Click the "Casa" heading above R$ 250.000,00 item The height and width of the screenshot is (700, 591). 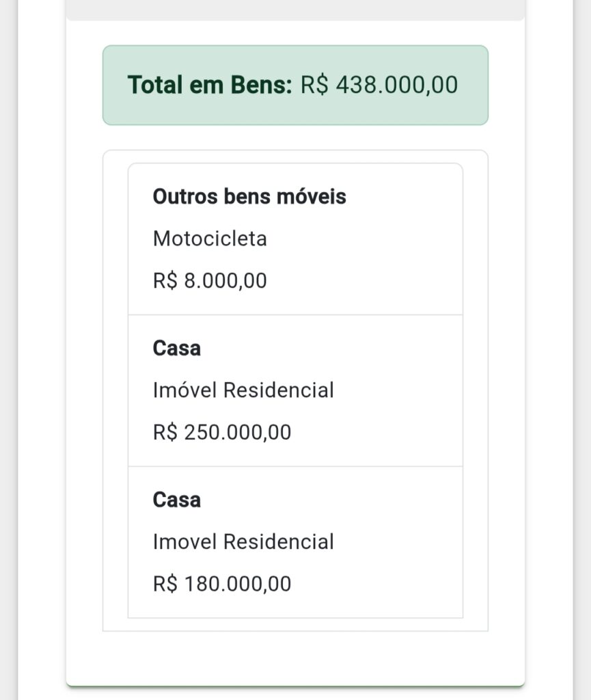pos(177,349)
